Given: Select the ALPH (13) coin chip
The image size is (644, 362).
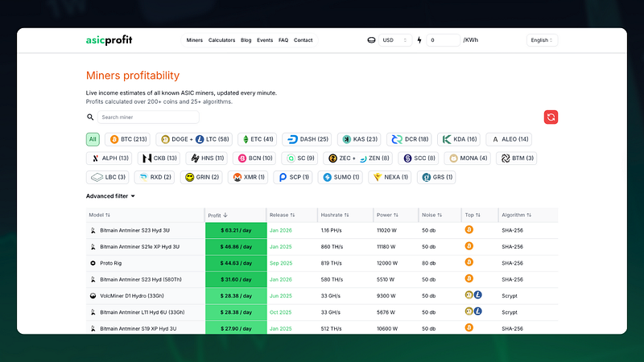Looking at the screenshot, I should 109,158.
